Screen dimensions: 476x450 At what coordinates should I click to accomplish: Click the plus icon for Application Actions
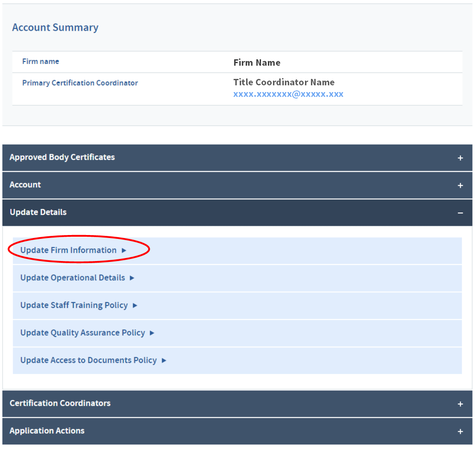pos(460,432)
